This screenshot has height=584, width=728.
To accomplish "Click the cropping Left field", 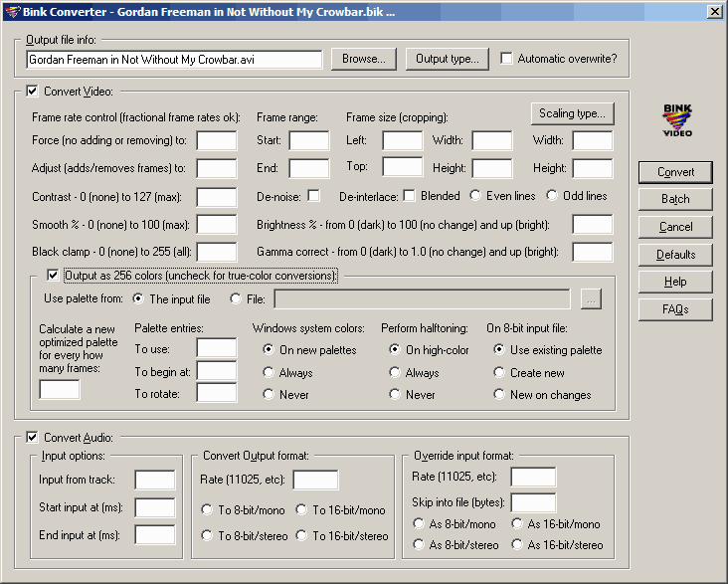I will (x=403, y=140).
